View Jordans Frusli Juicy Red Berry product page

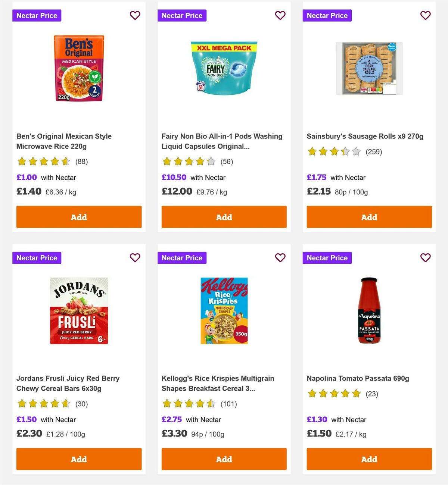[68, 383]
